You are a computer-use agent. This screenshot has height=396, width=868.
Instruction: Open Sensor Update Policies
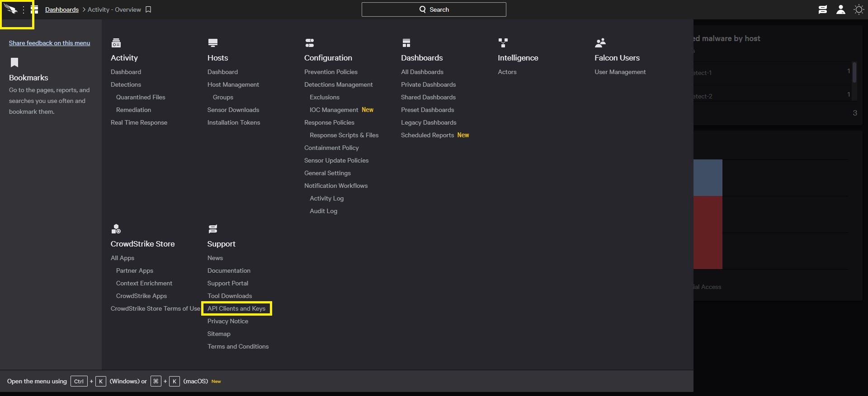[x=336, y=160]
